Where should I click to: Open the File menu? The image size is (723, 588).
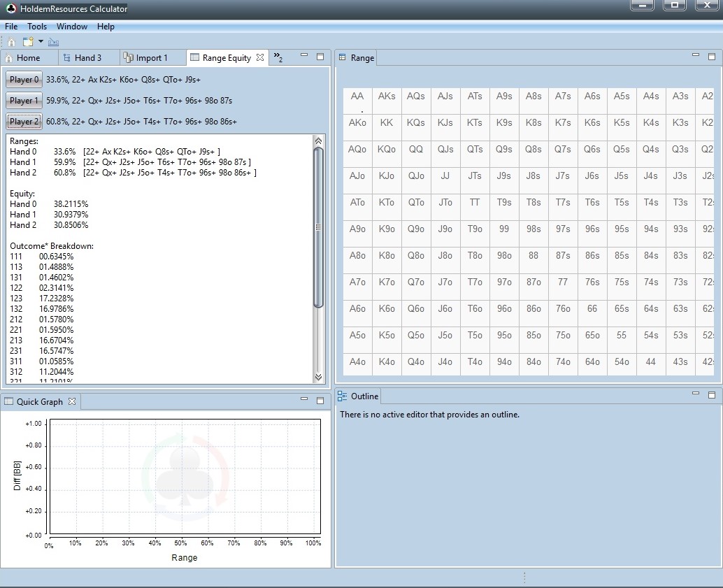[11, 27]
